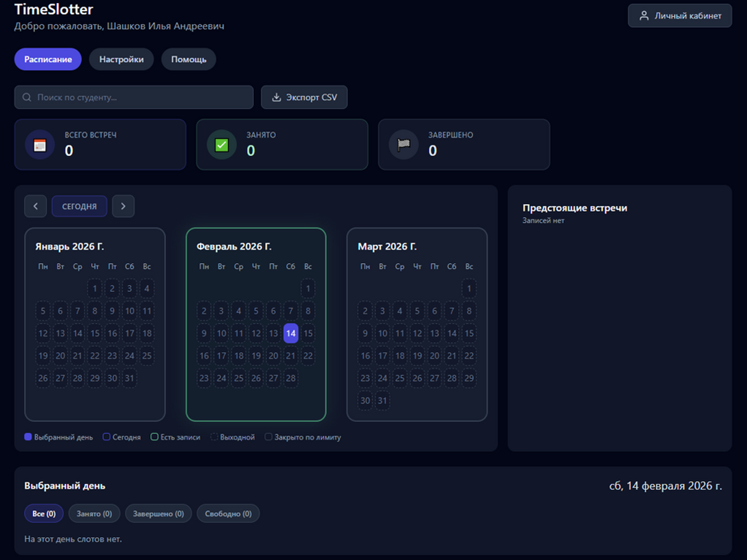Viewport: 747px width, 560px height.
Task: Click the green checkmark icon in Занято card
Action: pyautogui.click(x=222, y=145)
